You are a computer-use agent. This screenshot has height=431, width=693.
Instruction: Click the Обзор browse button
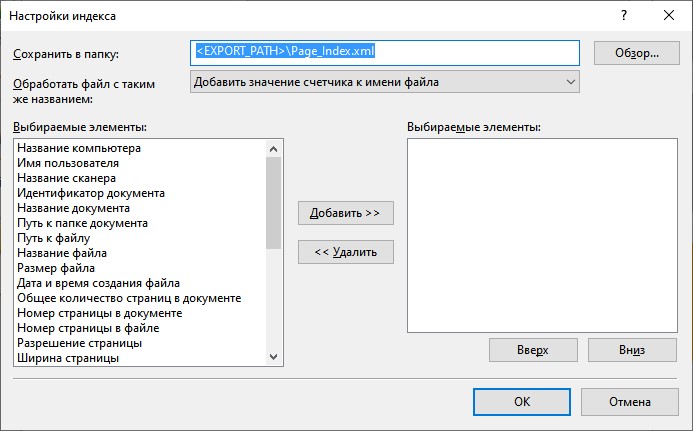[x=636, y=53]
